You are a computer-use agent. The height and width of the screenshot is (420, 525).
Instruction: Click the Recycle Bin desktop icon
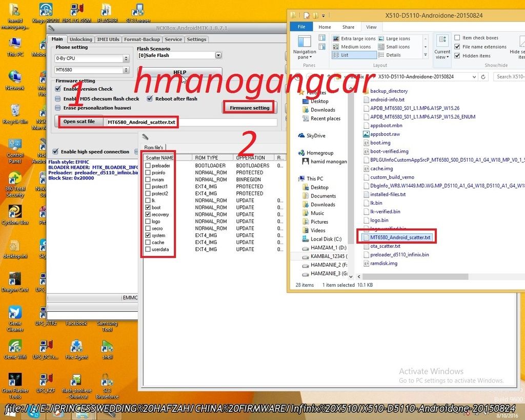click(15, 111)
